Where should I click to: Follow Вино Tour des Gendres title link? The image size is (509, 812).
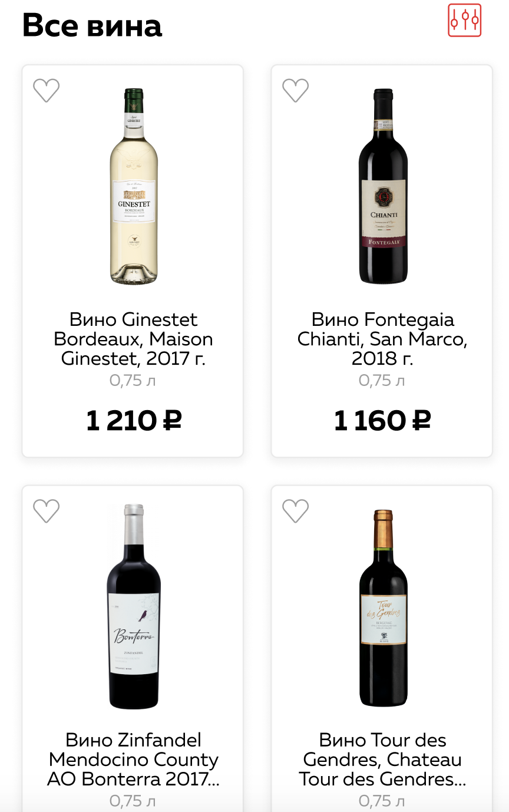click(382, 760)
